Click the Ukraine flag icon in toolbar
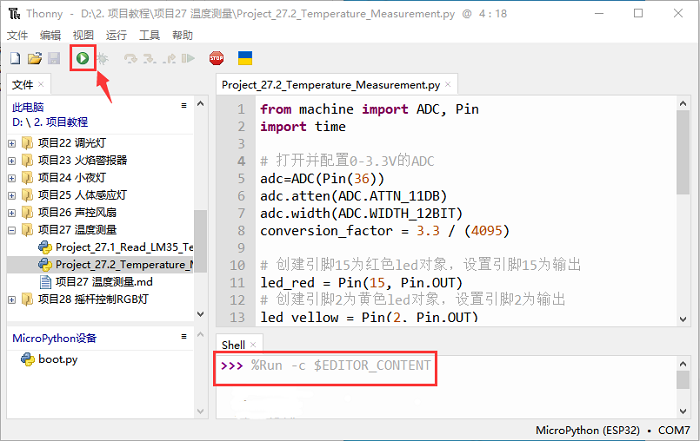The width and height of the screenshot is (700, 441). point(244,59)
